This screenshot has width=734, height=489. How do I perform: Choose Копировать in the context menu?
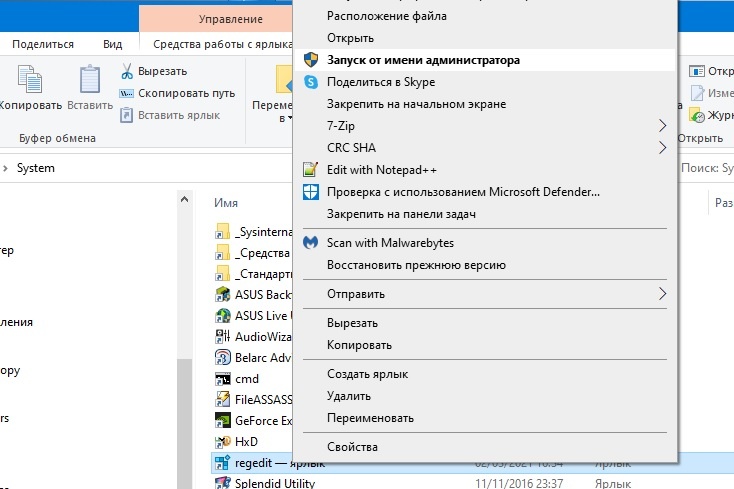(x=485, y=345)
